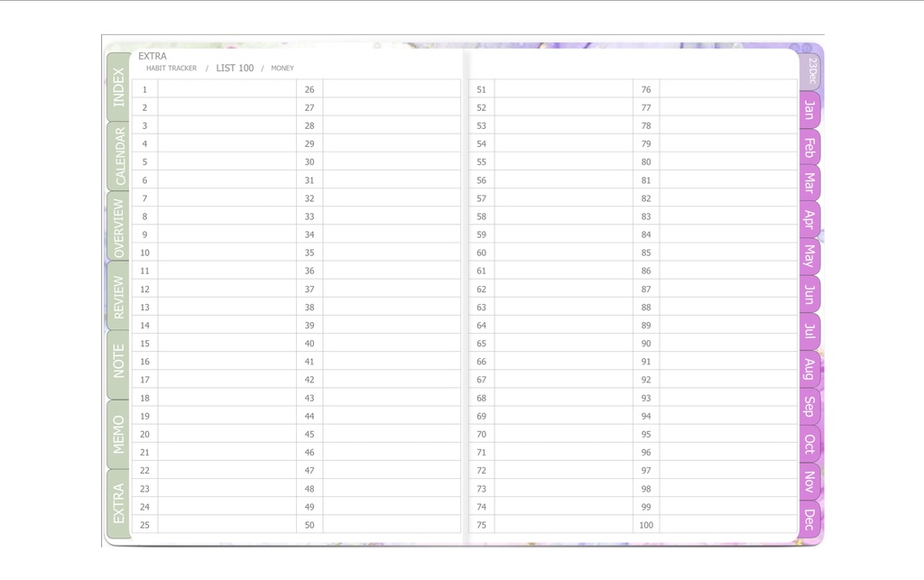Screen dimensions: 924x580
Task: Select the REVIEW tab
Action: click(x=115, y=294)
